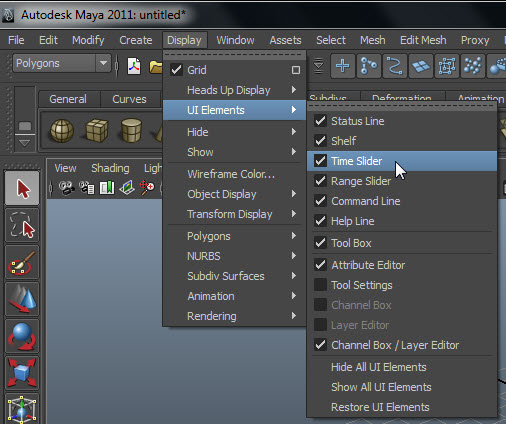Screen dimensions: 506x424
Task: Click Show All UI Elements
Action: (x=402, y=387)
